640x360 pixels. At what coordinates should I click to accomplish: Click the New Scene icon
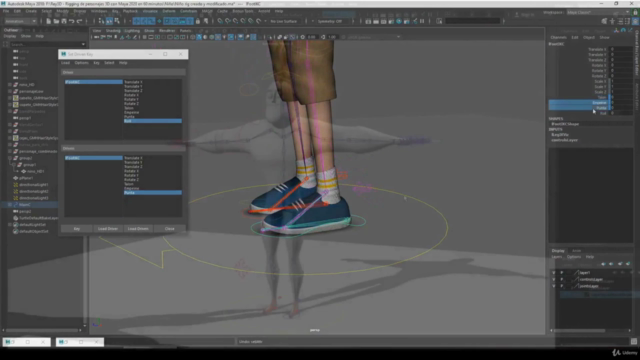coord(48,21)
